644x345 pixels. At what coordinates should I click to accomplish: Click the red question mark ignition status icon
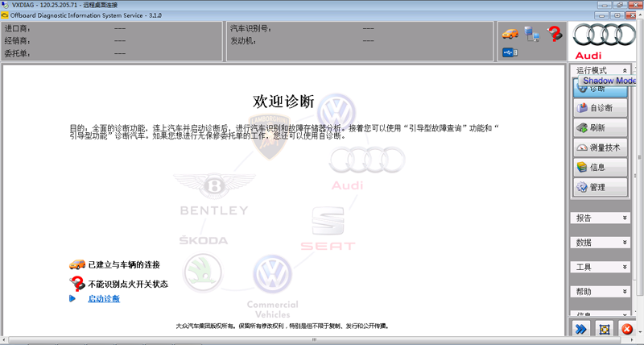[555, 33]
